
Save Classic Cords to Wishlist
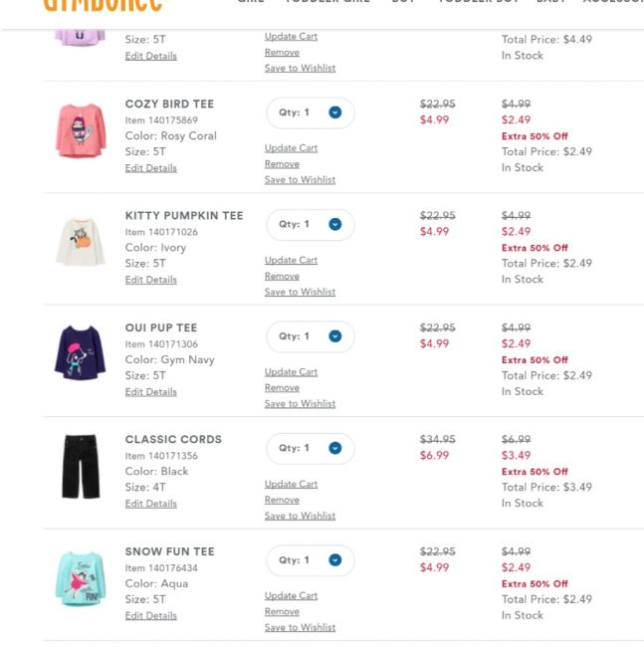tap(300, 516)
